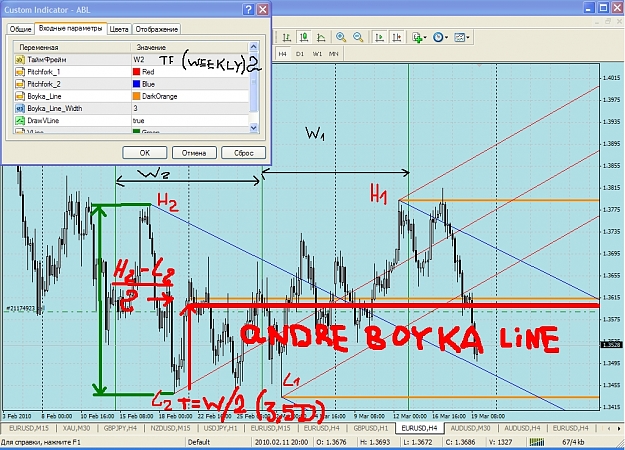The image size is (625, 450).
Task: Edit the Boyka_Line_Width value 3
Action: 190,108
